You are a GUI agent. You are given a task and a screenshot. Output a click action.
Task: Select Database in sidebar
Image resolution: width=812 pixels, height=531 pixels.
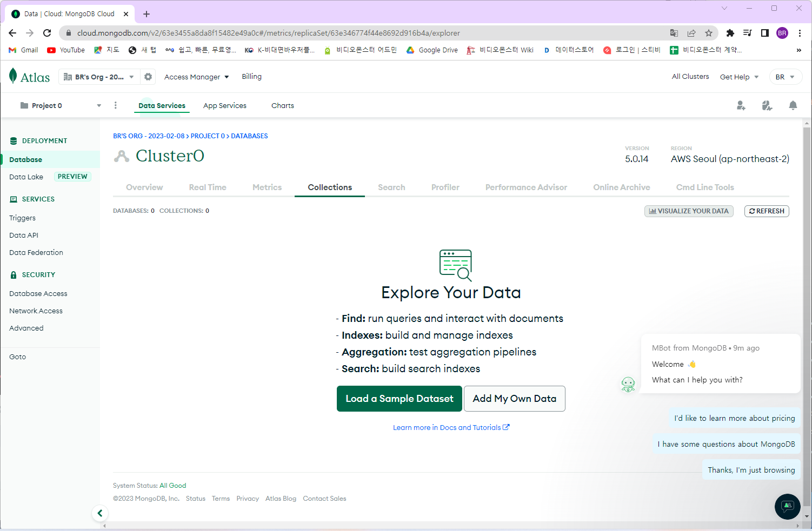point(50,159)
